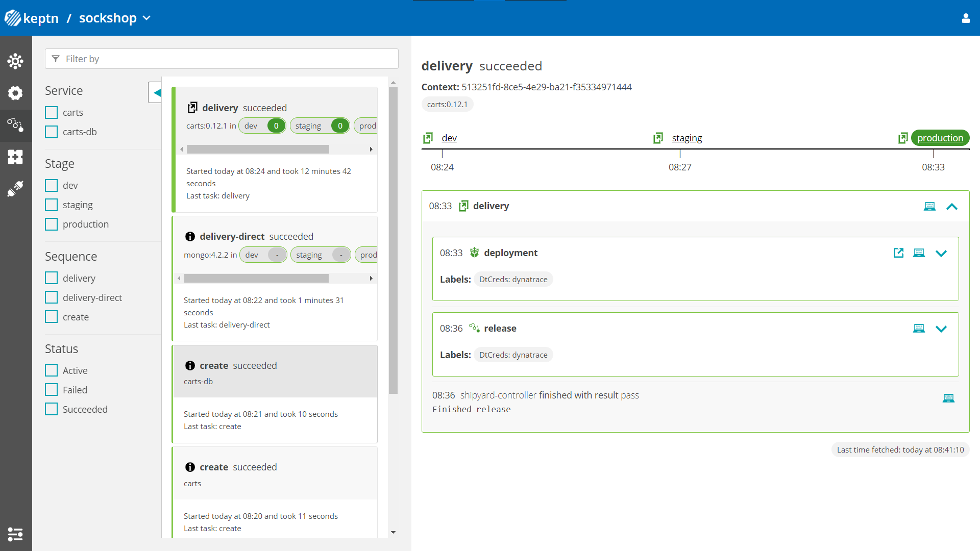The image size is (980, 551).
Task: Show event payload for release task
Action: click(x=919, y=329)
